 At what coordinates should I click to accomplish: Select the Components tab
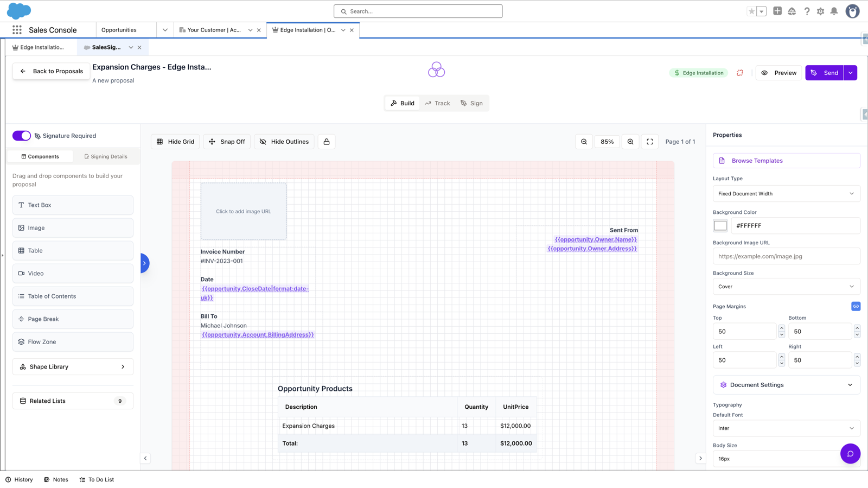pos(40,156)
